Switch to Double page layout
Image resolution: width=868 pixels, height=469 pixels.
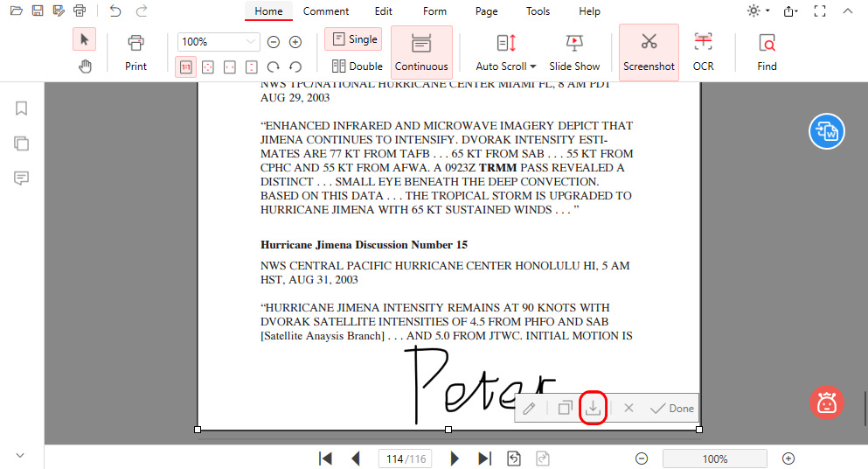coord(357,66)
